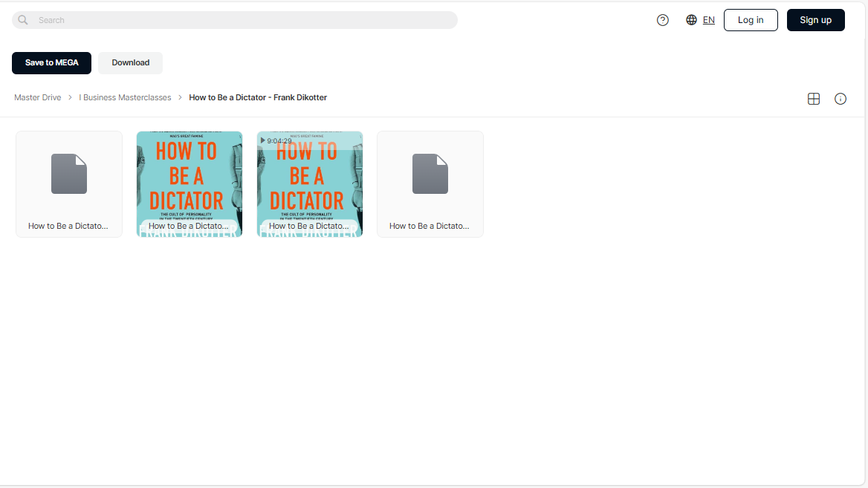Screen dimensions: 868x488
Task: Open the book cover image without duration badge
Action: click(x=190, y=184)
